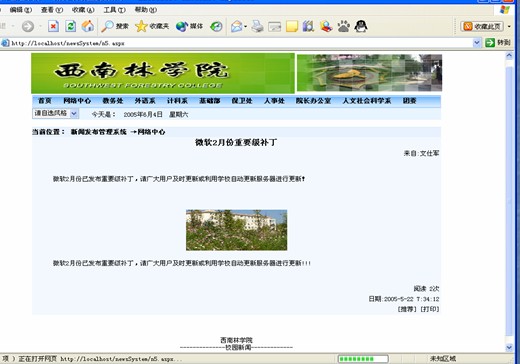The image size is (520, 364).
Task: Click the [打印] print link
Action: (x=430, y=309)
